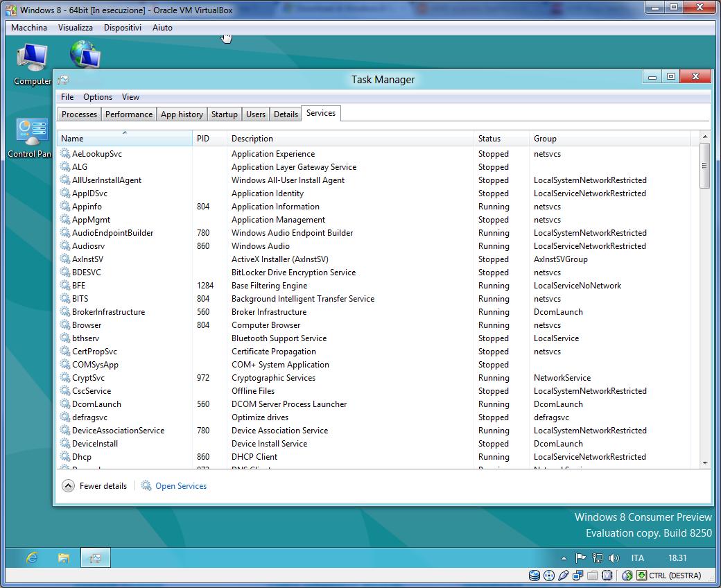
Task: Click the network tray icon
Action: (598, 558)
